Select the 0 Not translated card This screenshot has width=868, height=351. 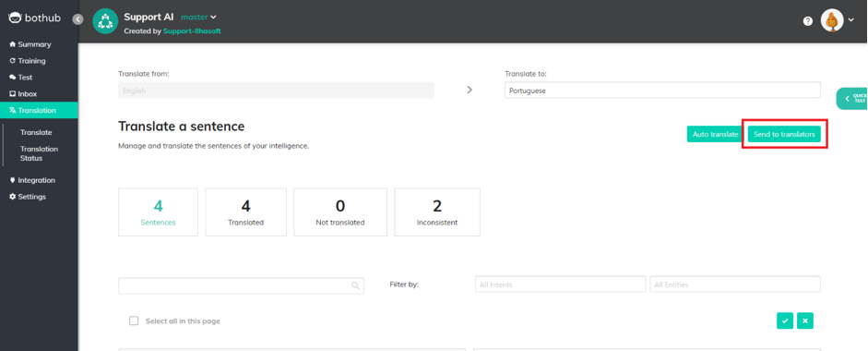coord(340,212)
